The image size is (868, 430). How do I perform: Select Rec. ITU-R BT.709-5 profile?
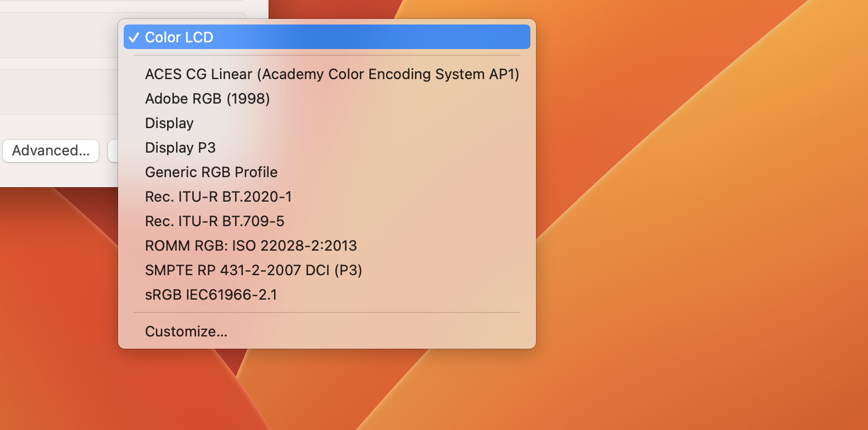click(x=327, y=221)
